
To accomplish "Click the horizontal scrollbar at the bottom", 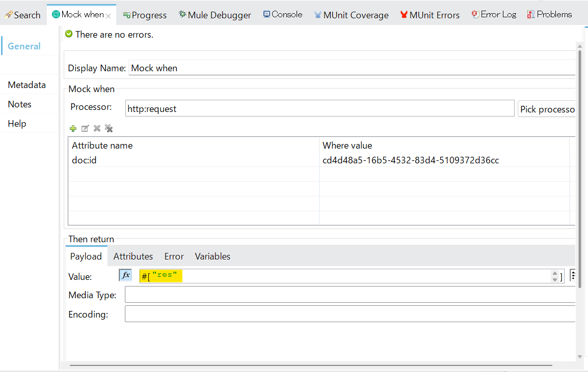I will click(x=311, y=365).
